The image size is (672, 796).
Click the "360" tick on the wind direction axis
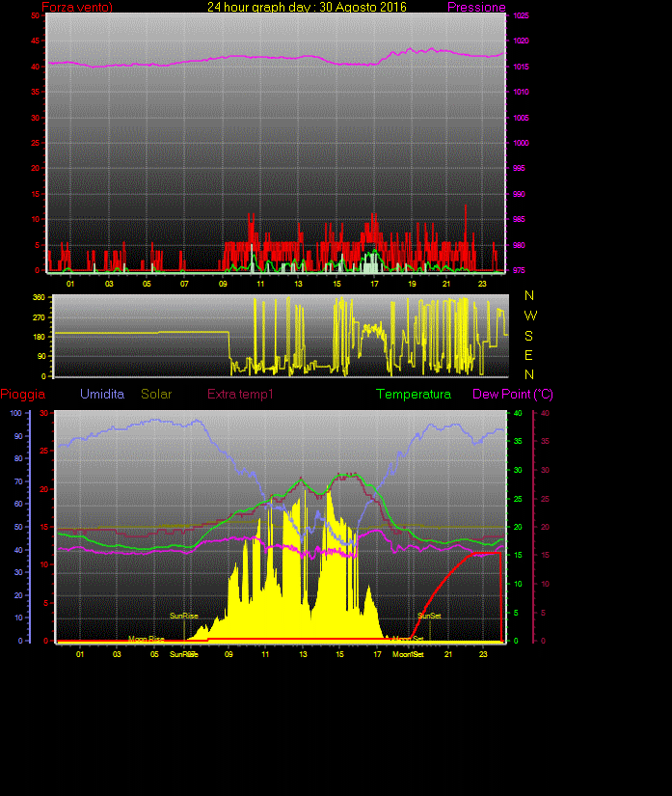click(x=40, y=297)
